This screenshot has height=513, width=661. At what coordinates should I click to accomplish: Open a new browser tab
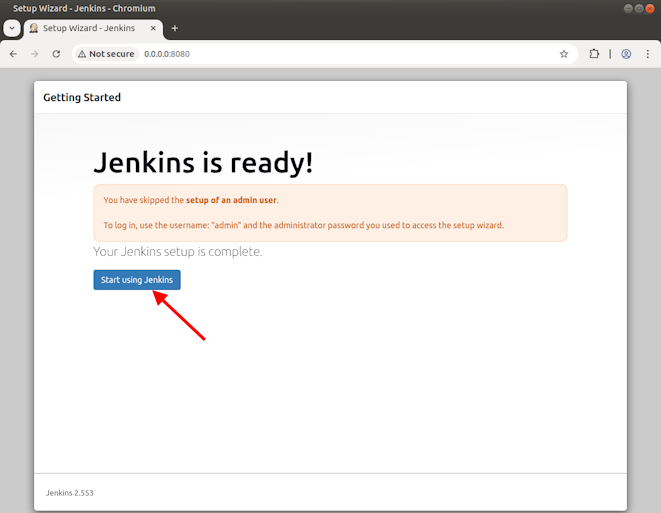(175, 28)
